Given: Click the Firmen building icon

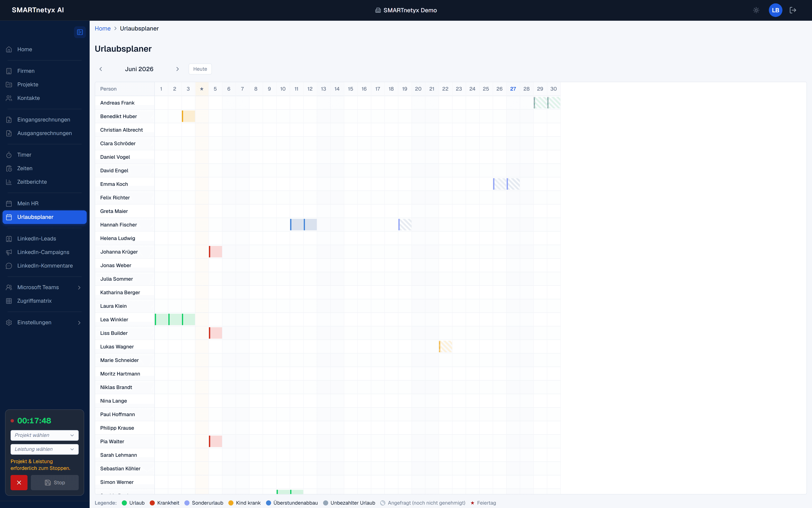Looking at the screenshot, I should pyautogui.click(x=9, y=71).
